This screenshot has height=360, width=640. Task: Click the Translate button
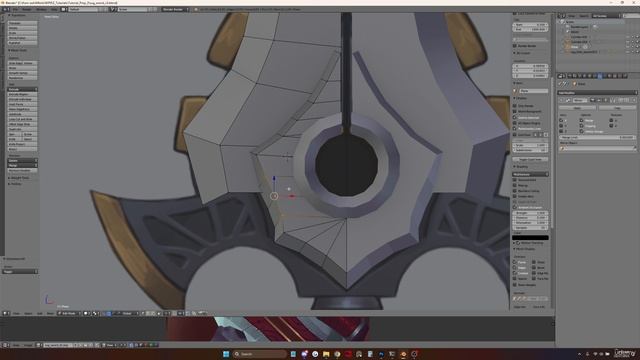(22, 23)
